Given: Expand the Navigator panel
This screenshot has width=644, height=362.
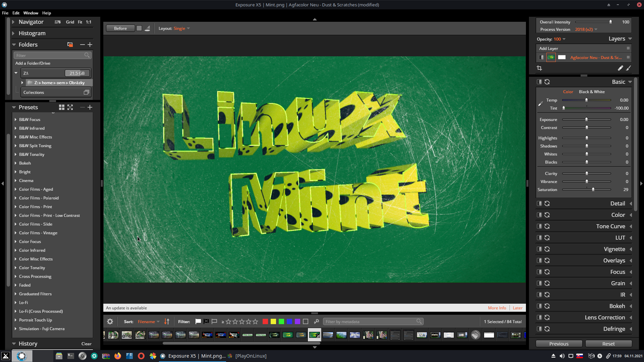Looking at the screenshot, I should (13, 22).
